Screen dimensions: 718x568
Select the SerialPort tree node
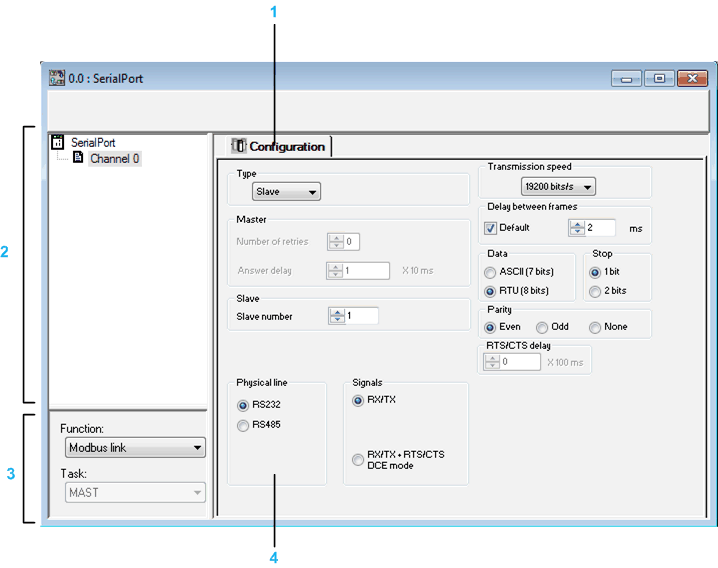92,143
